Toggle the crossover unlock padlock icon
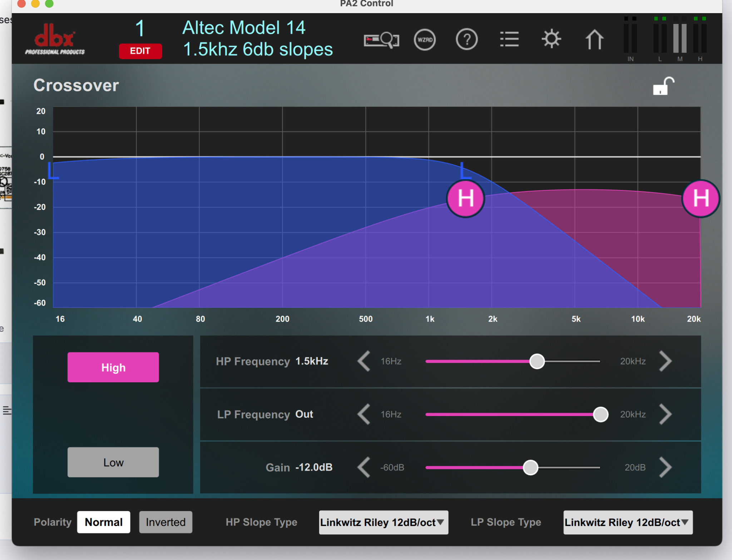 (x=663, y=86)
